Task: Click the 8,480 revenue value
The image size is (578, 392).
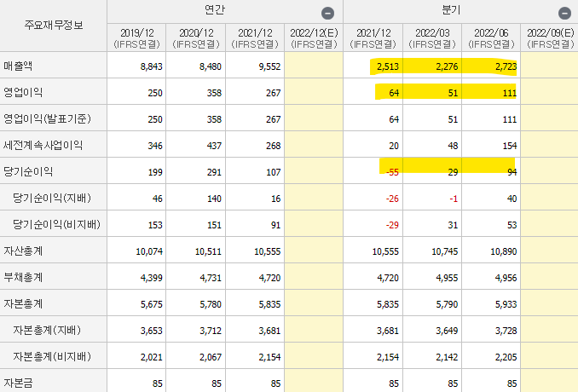Action: tap(211, 66)
